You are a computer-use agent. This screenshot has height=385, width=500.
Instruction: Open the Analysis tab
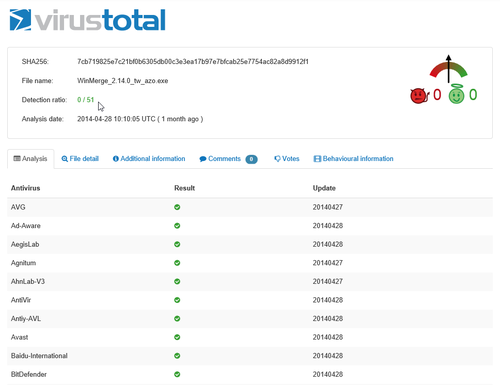pyautogui.click(x=30, y=159)
